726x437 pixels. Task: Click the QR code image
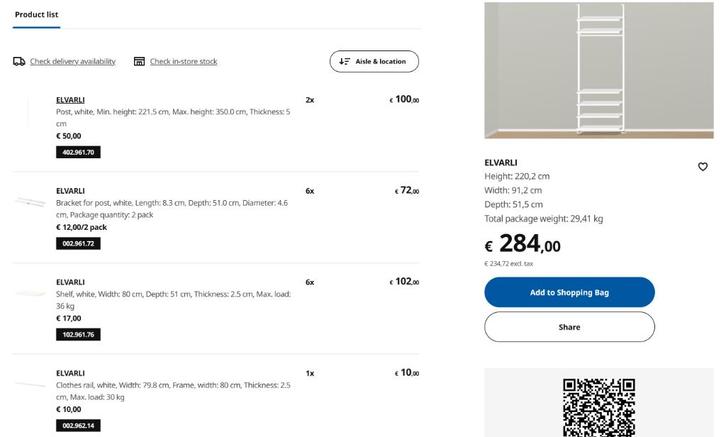[599, 406]
